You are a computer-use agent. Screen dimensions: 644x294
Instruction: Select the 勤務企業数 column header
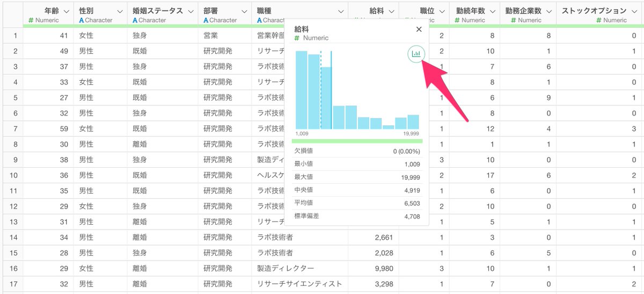tap(528, 14)
